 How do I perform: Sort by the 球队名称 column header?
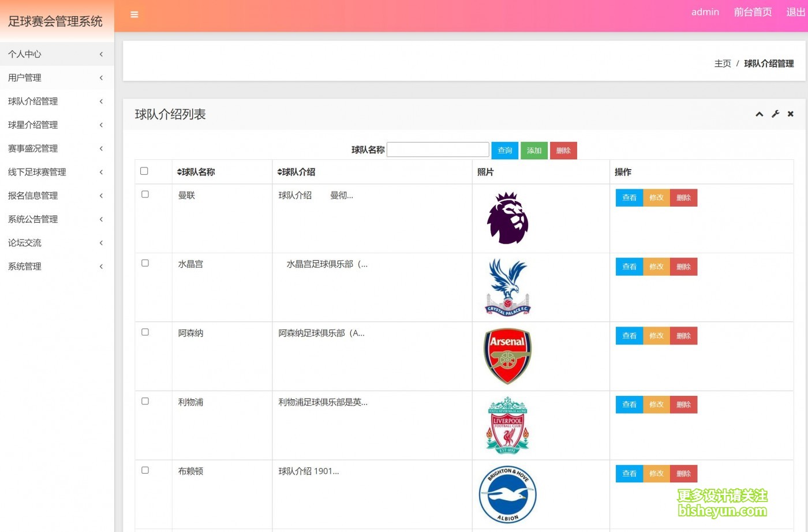(x=196, y=172)
